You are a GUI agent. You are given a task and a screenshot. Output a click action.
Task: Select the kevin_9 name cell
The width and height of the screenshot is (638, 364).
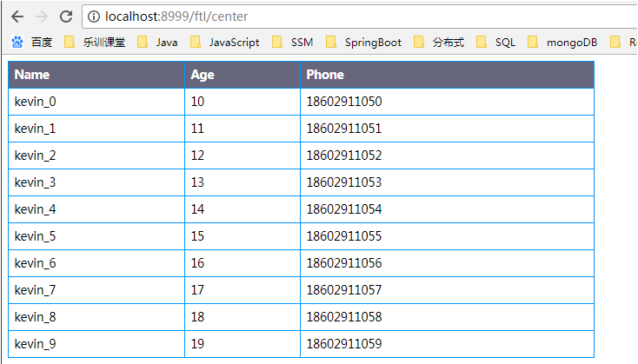point(36,344)
